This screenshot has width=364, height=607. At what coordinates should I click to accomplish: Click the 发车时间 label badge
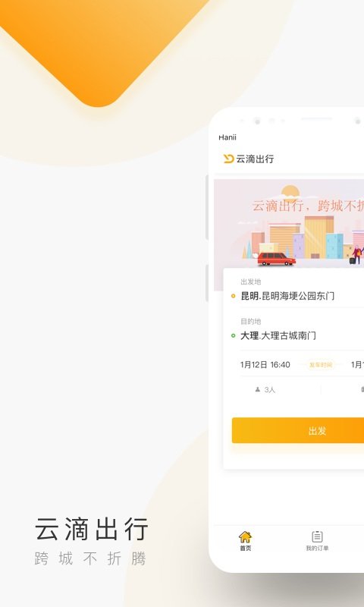coord(321,365)
